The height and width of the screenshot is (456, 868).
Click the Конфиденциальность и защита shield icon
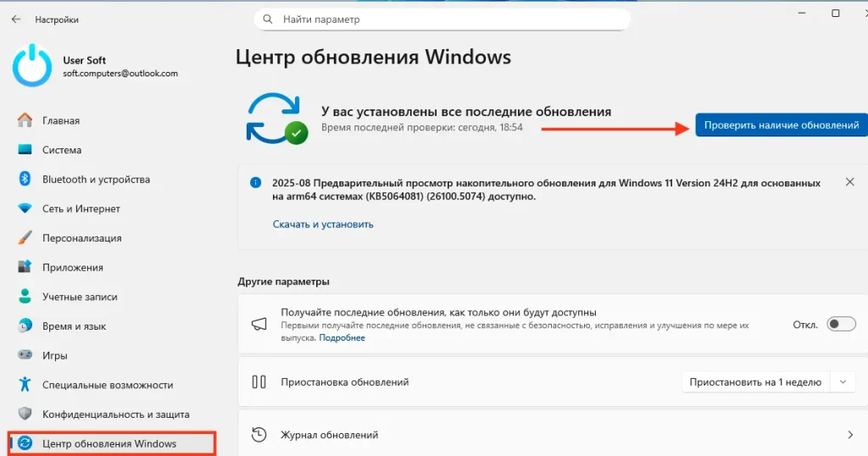point(25,414)
